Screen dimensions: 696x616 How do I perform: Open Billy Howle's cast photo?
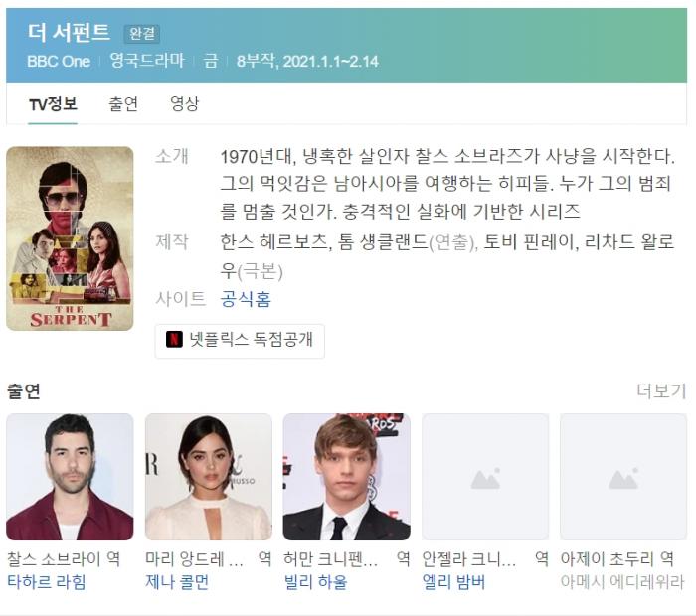coord(347,477)
